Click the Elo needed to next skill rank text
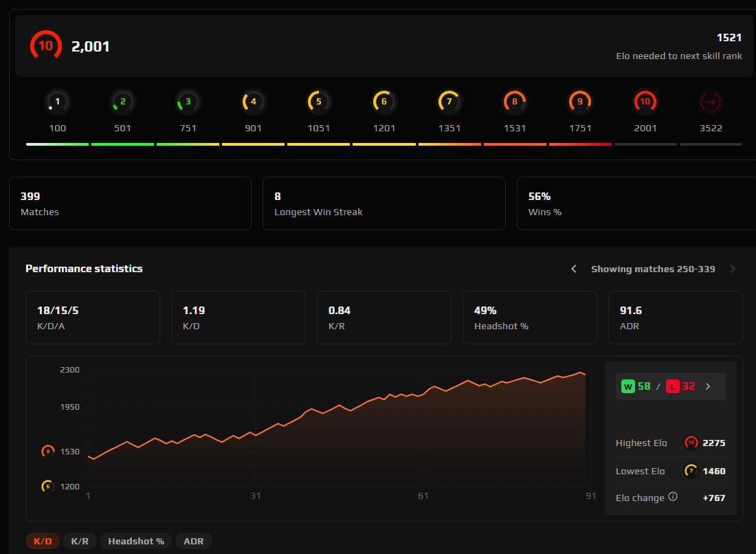Screen dimensions: 756x554 (x=679, y=56)
